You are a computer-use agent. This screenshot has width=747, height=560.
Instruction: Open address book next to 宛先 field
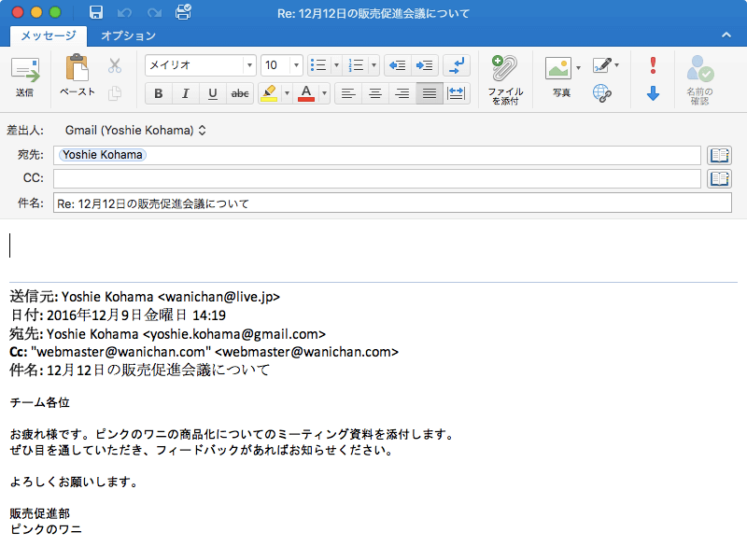click(x=719, y=155)
